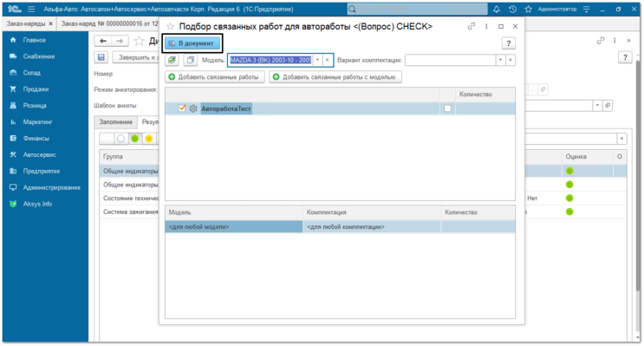This screenshot has height=346, width=644.
Task: Open the notifications bell icon
Action: pyautogui.click(x=497, y=9)
